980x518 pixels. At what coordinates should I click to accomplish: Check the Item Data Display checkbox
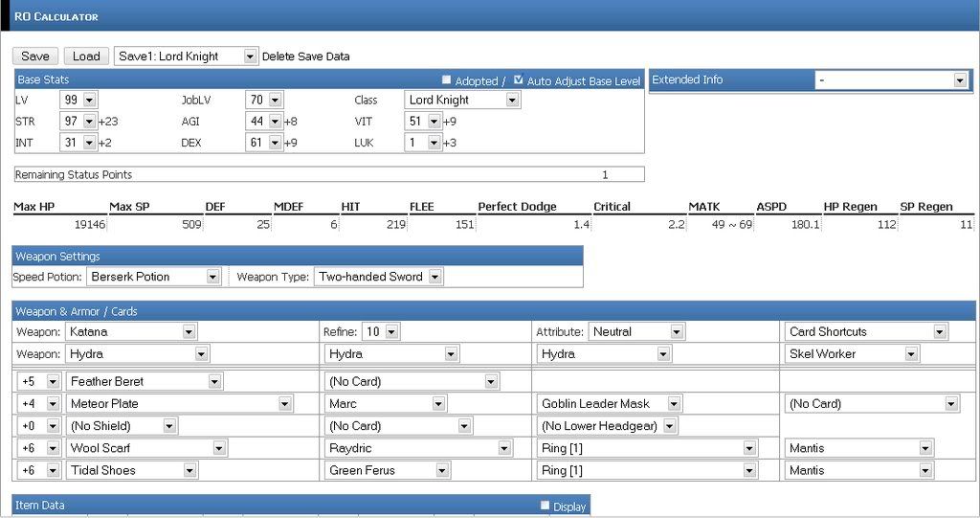pos(546,506)
